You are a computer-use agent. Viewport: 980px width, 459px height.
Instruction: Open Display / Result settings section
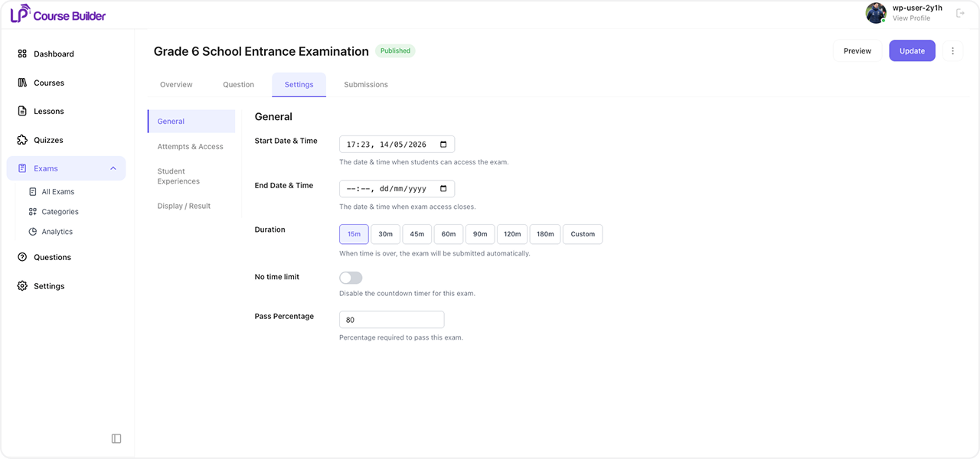(191, 206)
